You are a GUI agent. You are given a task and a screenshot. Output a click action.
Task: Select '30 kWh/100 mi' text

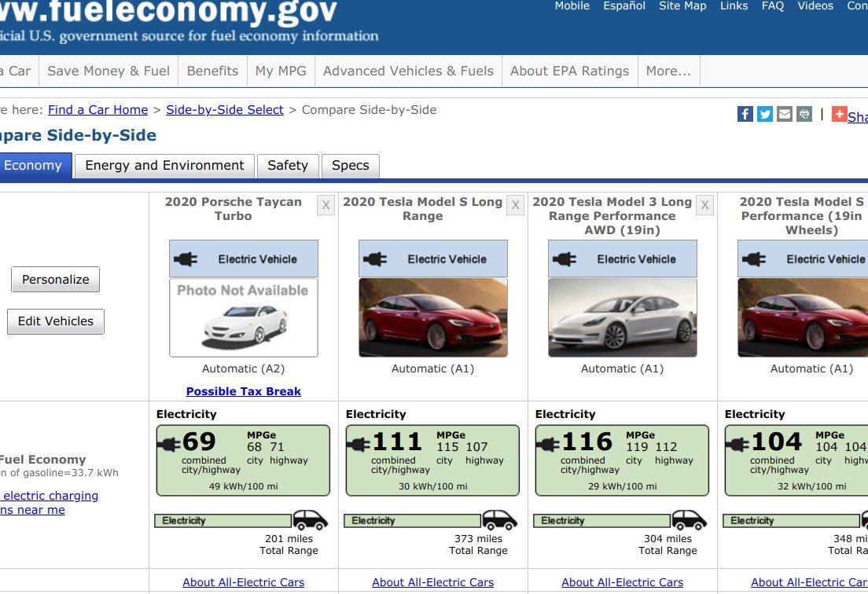[433, 486]
